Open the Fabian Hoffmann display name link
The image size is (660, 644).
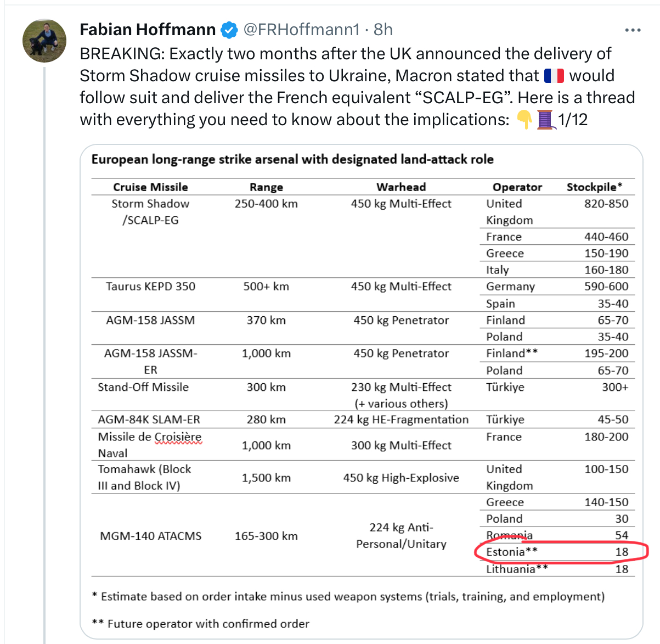pos(148,30)
